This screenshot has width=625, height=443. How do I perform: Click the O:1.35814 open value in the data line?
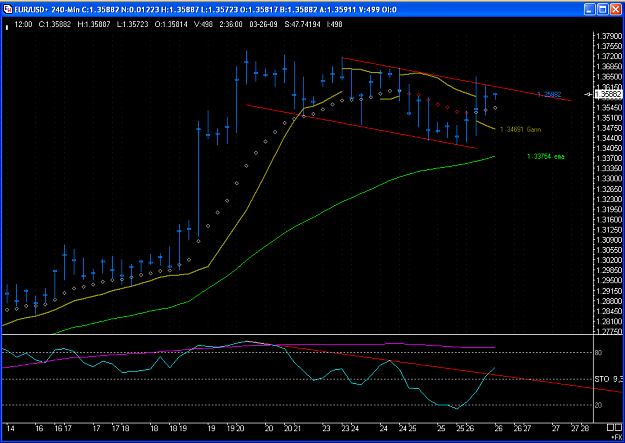(x=171, y=24)
